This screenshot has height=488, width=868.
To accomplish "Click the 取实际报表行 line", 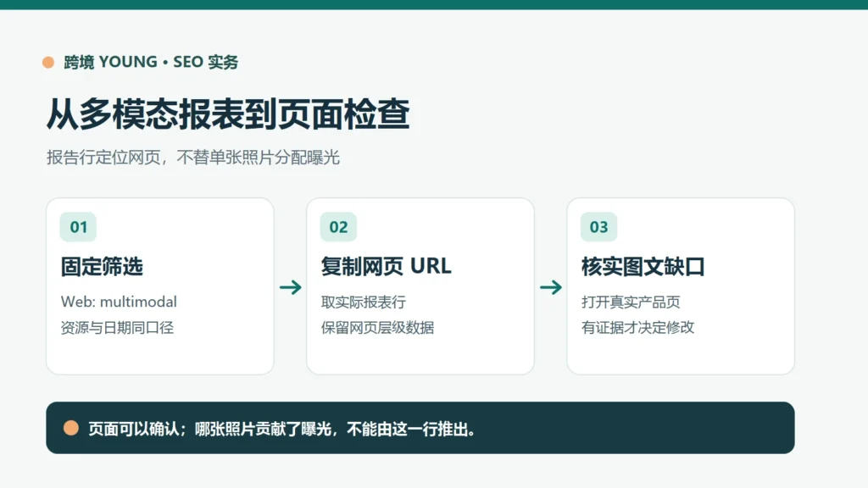I will (x=363, y=302).
